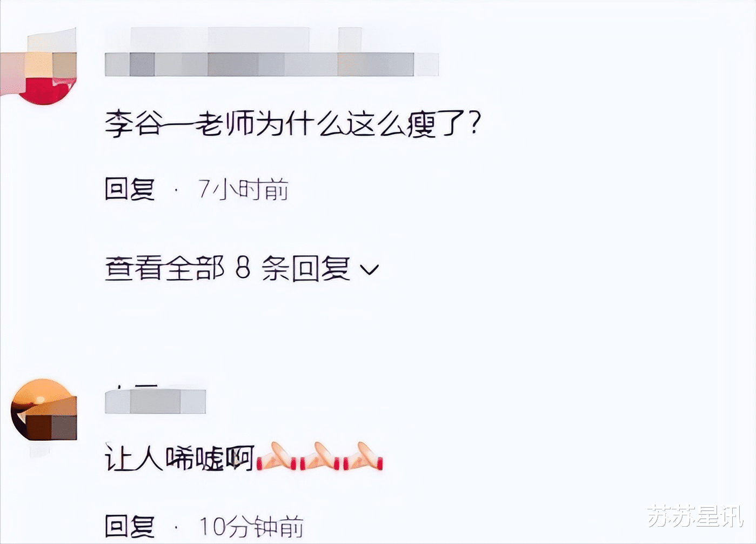Image resolution: width=756 pixels, height=544 pixels.
Task: Click 回复 under the 10分钟前 comment
Action: click(x=130, y=526)
